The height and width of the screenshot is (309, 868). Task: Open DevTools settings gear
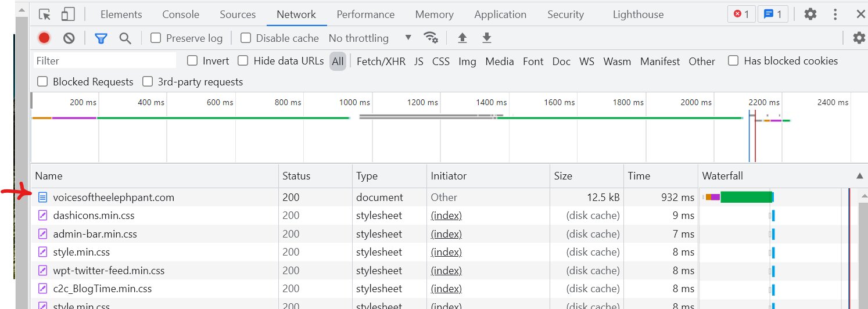coord(810,15)
